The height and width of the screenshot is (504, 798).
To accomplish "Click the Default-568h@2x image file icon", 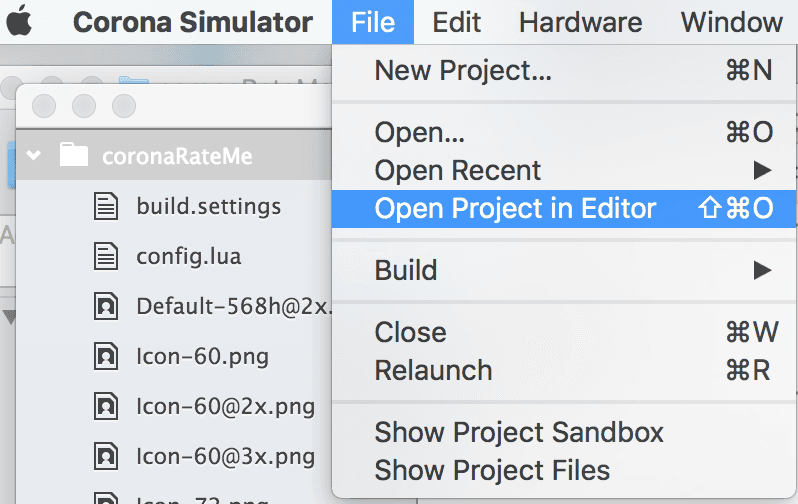I will point(106,306).
